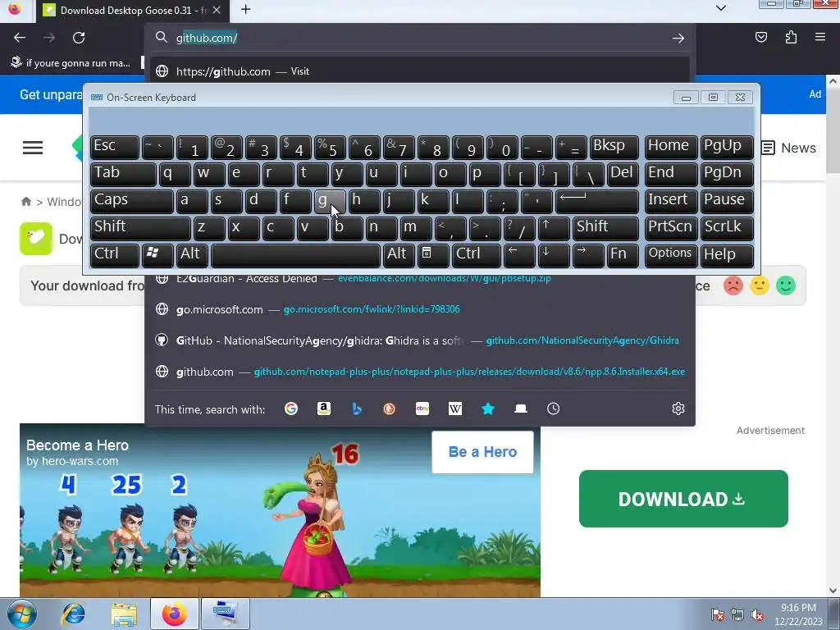Open the website hamburger menu
The width and height of the screenshot is (840, 630).
[33, 148]
